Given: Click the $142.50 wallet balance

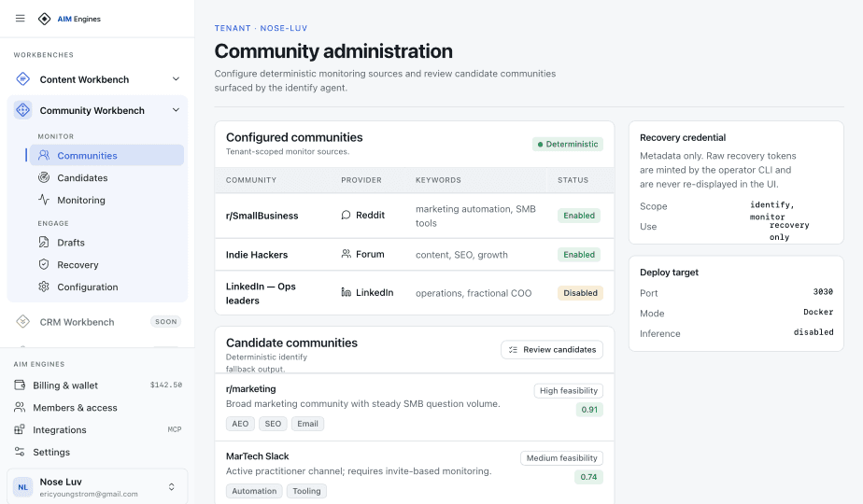Looking at the screenshot, I should [x=166, y=385].
